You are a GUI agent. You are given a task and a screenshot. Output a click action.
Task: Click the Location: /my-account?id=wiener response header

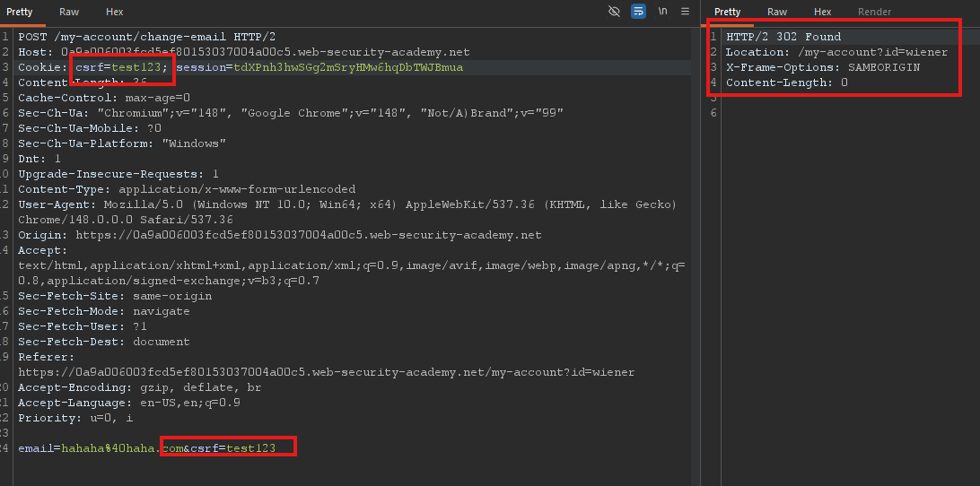(x=836, y=53)
